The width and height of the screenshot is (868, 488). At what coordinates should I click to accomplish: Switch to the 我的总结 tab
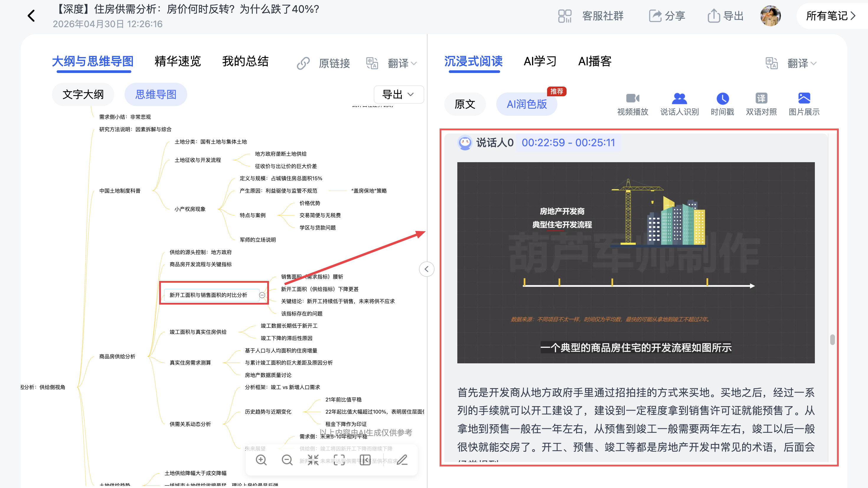click(x=245, y=61)
